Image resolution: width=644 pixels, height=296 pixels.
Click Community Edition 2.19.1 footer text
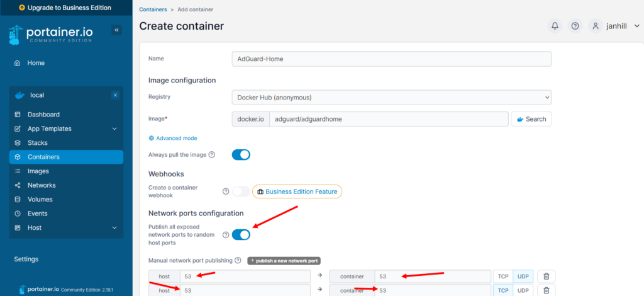[x=87, y=290]
